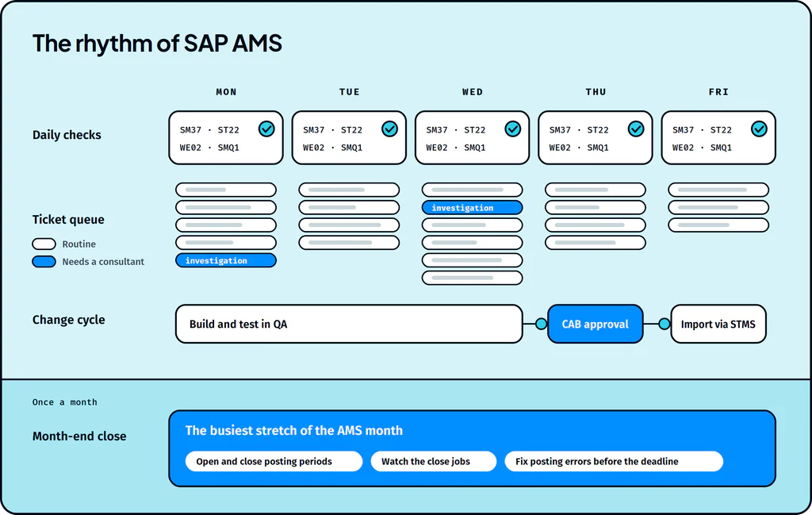
Task: Select the THU column header
Action: (596, 92)
